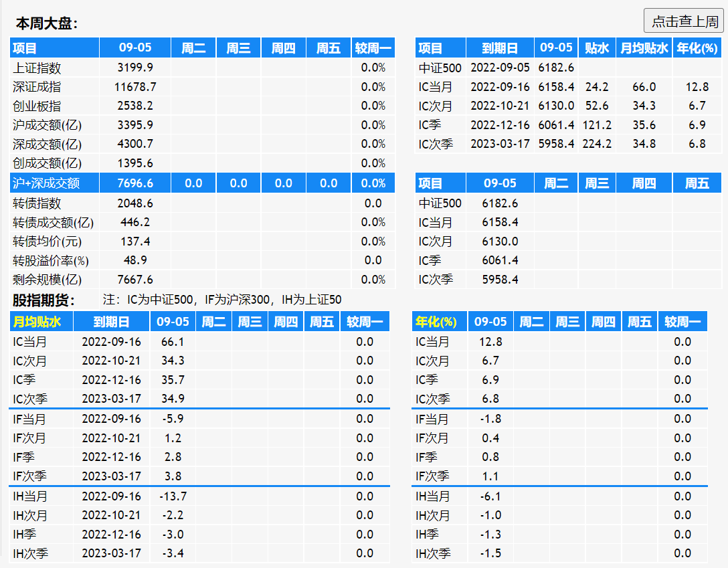Click the note 注：IC为中证500，IF为沪深300

point(186,300)
